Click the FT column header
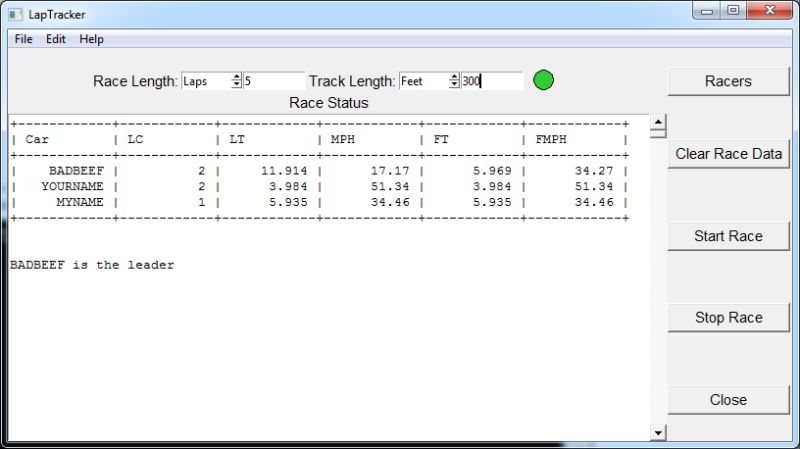The height and width of the screenshot is (449, 800). point(441,139)
